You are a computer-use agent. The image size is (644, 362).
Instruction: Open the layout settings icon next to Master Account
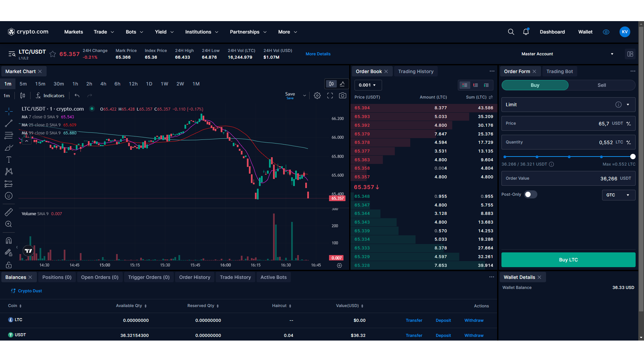[630, 54]
